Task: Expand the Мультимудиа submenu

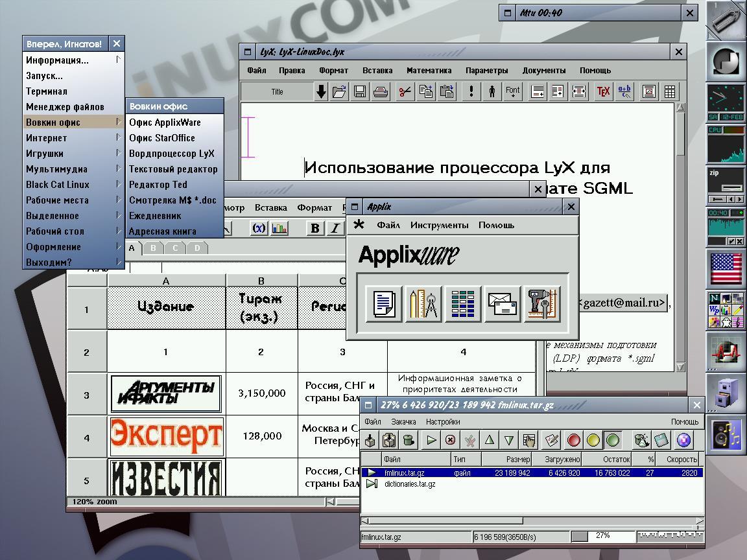Action: pos(73,169)
